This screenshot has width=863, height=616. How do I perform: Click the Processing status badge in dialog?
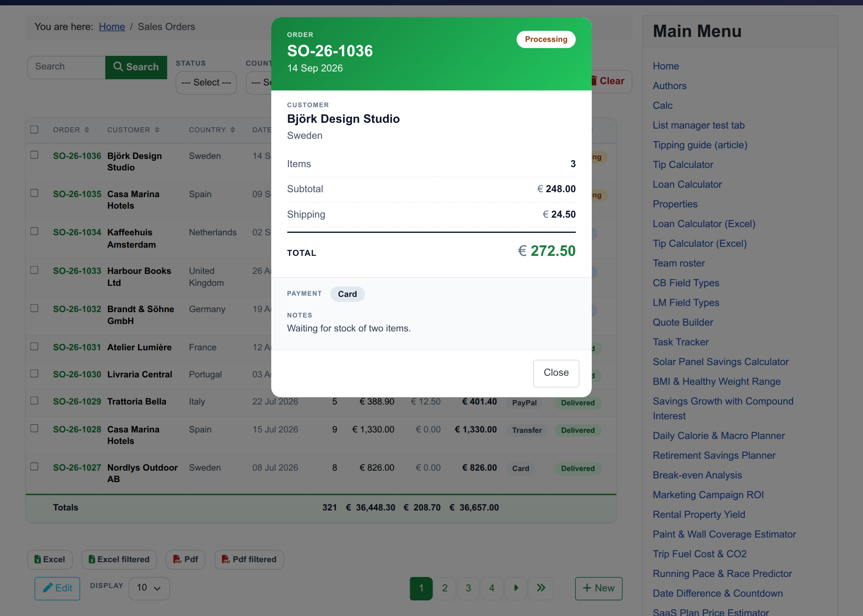546,39
